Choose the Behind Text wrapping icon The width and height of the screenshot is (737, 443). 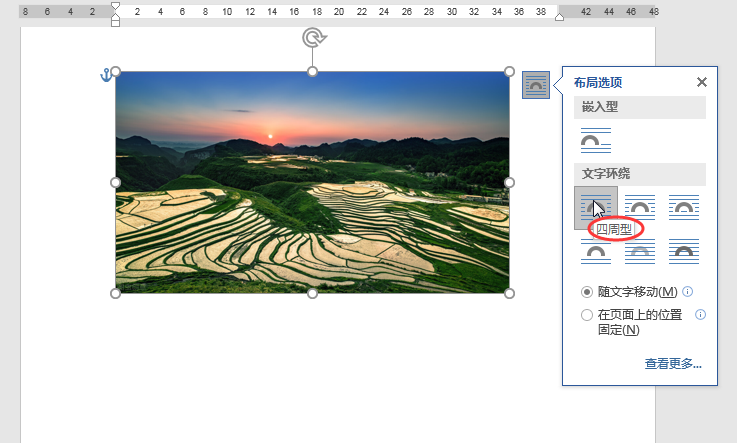(640, 251)
